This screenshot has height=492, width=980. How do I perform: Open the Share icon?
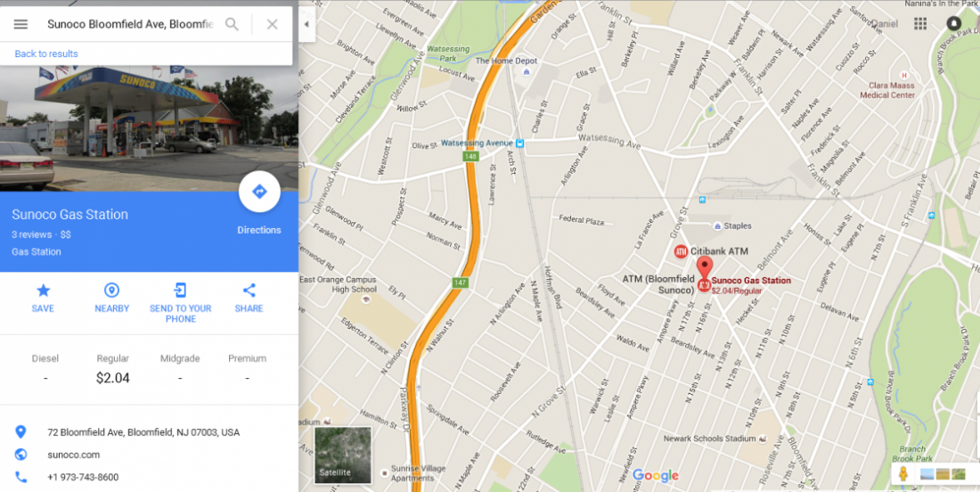click(x=249, y=290)
